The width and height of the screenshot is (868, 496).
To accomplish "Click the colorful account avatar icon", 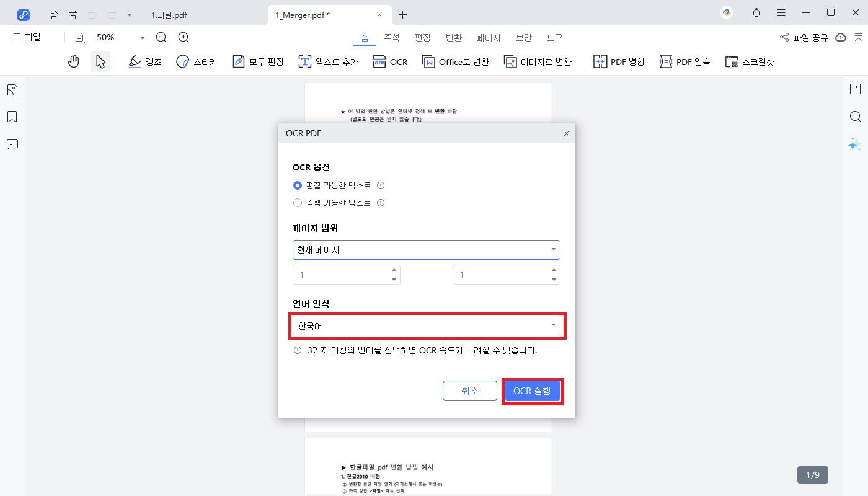I will point(727,12).
